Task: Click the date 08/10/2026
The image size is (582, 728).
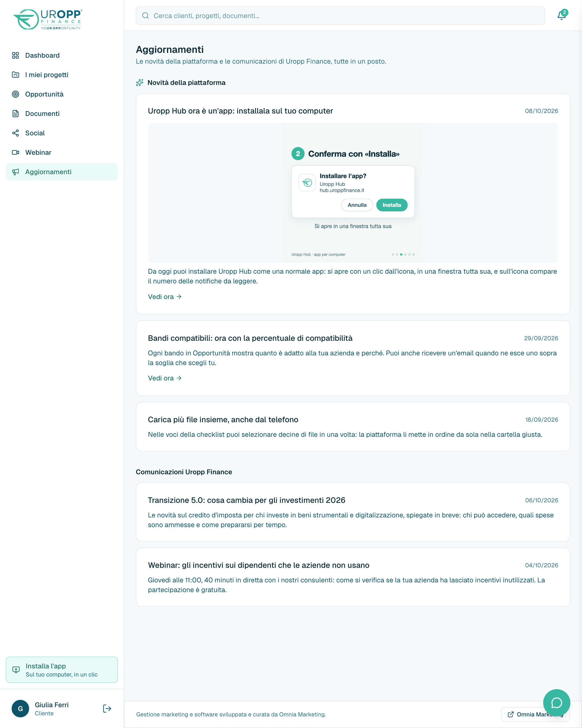Action: 542,111
